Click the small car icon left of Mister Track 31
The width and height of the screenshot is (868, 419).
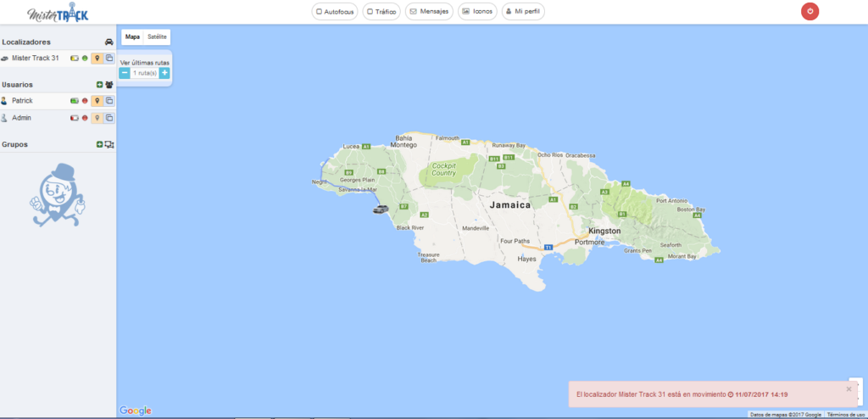4,59
